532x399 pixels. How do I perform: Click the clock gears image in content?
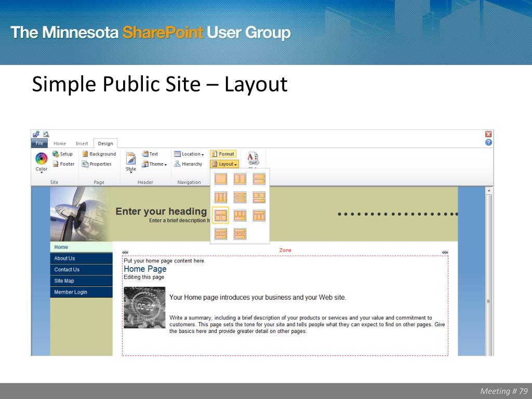pos(144,308)
